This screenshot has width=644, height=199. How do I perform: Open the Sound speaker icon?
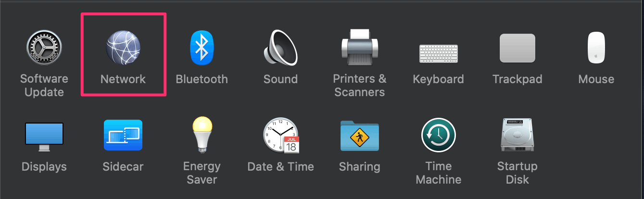(280, 48)
